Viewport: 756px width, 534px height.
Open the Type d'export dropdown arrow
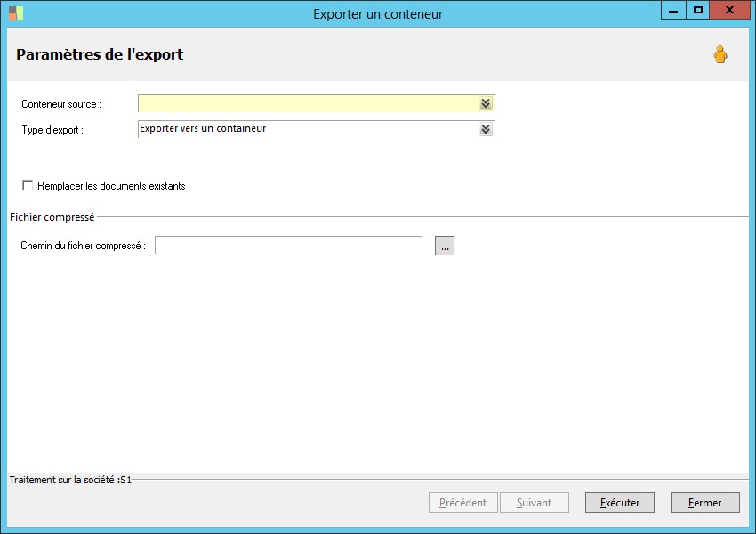click(x=485, y=129)
